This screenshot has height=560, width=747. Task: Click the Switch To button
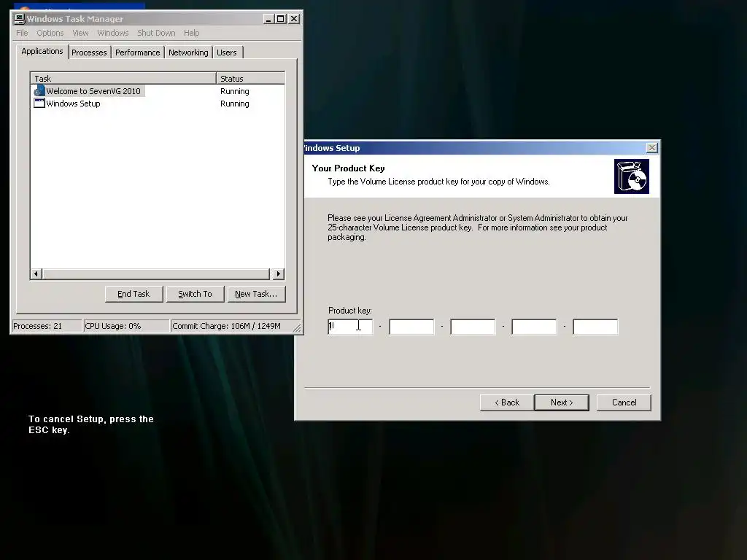(196, 295)
